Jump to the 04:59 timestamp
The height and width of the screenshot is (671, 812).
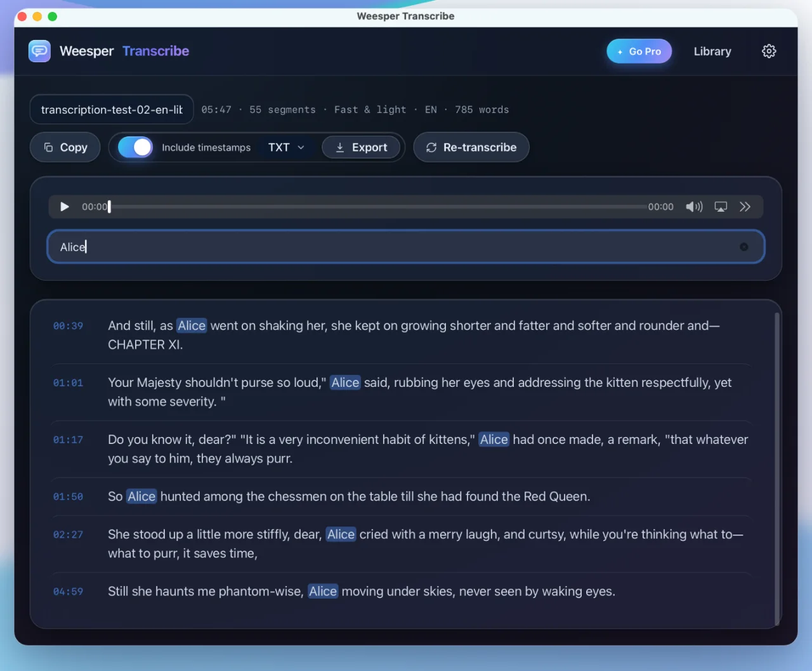(x=68, y=592)
